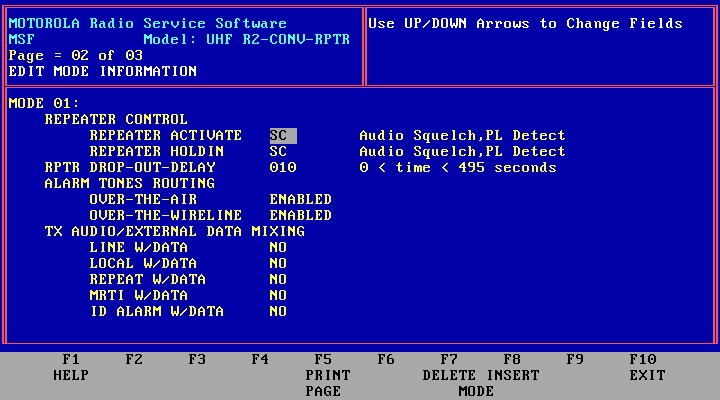The width and height of the screenshot is (720, 400).
Task: Click the RPTR DROP-OUT-DELAY label
Action: pyautogui.click(x=130, y=168)
